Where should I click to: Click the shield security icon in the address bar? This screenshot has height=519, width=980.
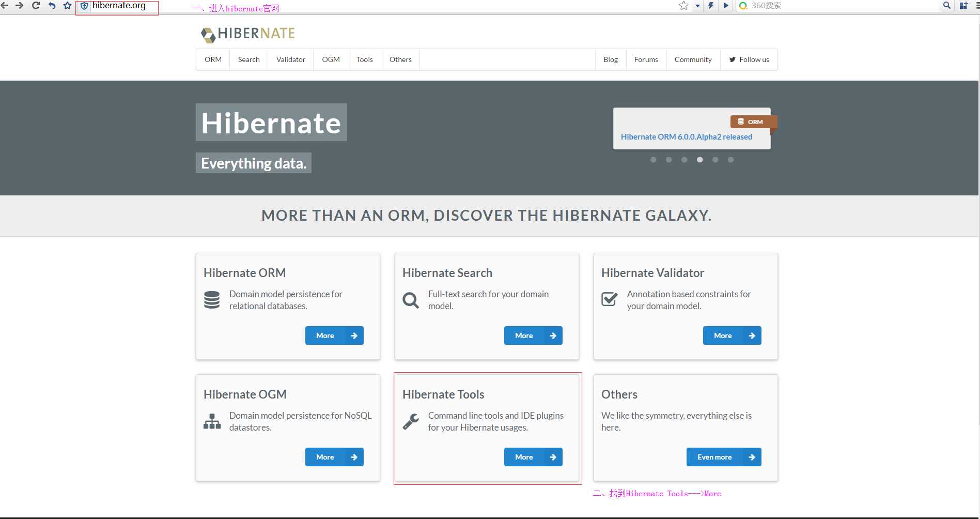[x=84, y=6]
